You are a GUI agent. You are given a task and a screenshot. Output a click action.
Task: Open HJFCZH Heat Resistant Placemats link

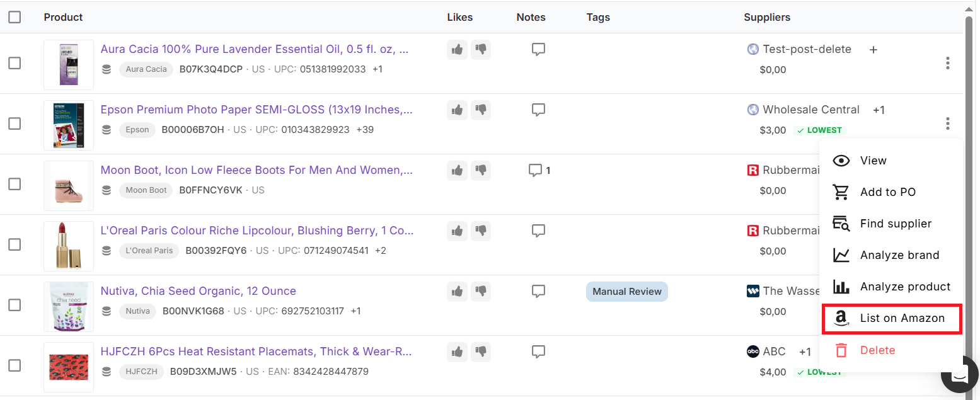tap(256, 351)
